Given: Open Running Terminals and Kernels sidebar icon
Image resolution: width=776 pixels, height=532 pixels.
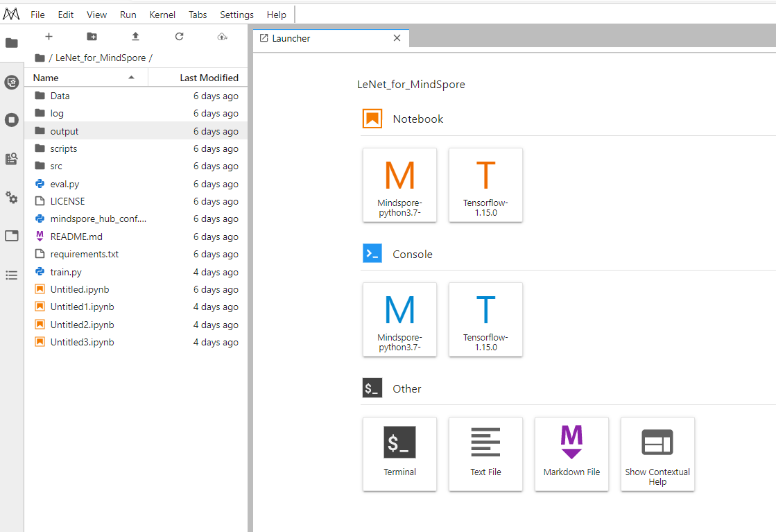Looking at the screenshot, I should click(x=11, y=120).
